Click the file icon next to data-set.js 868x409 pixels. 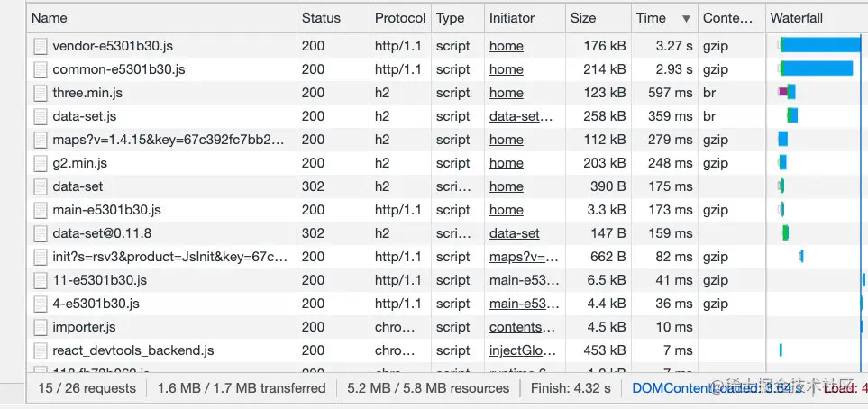40,116
